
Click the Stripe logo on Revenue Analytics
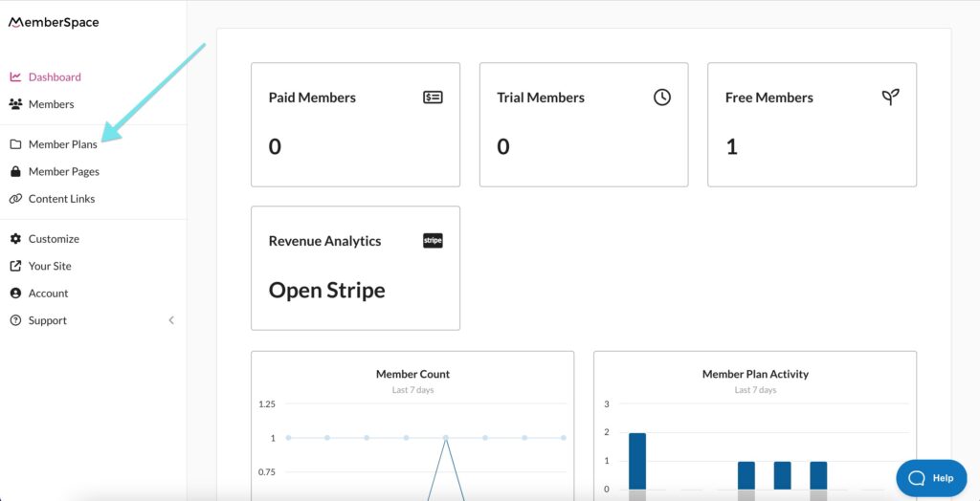433,241
